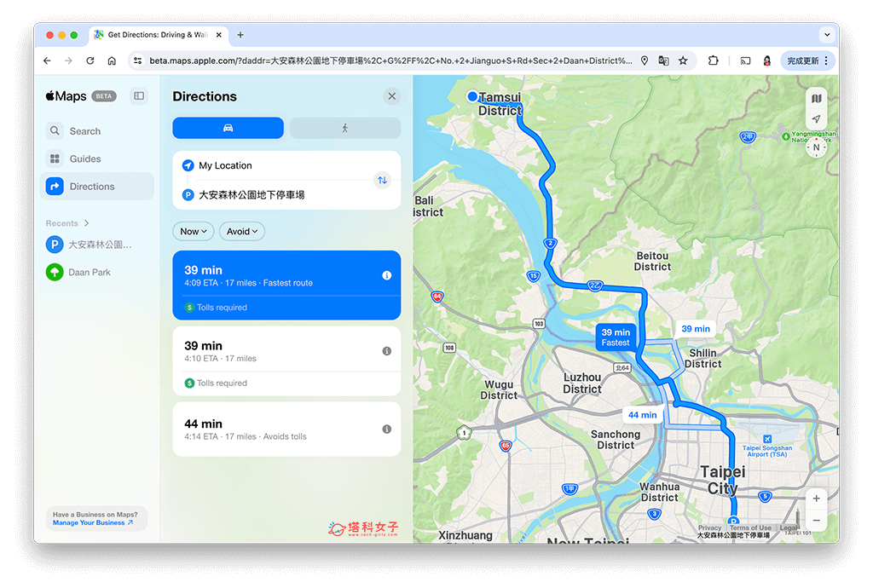The height and width of the screenshot is (588, 873).
Task: Click the locate me arrow icon
Action: [816, 118]
